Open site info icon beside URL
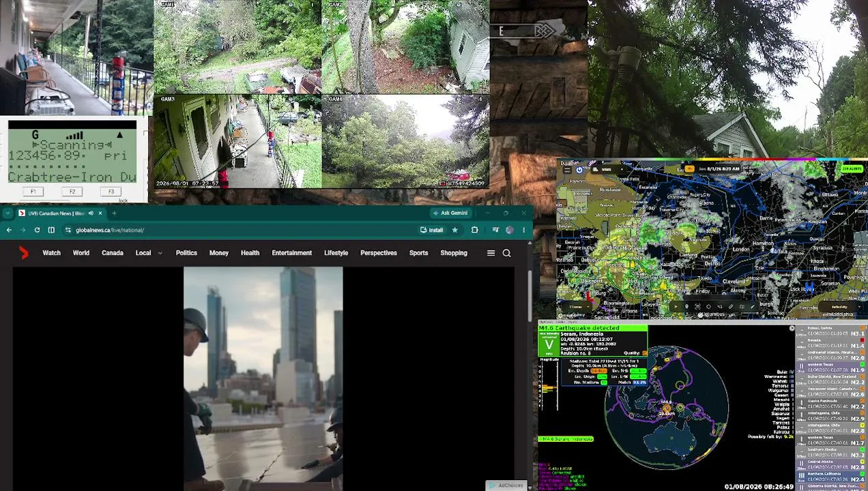Screen dimensions: 868x491 (x=68, y=230)
